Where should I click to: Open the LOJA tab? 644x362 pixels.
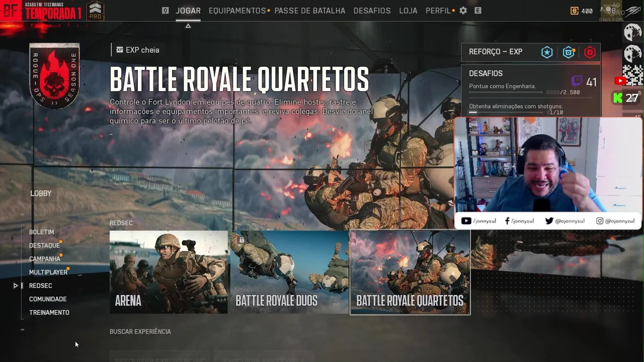[x=408, y=11]
